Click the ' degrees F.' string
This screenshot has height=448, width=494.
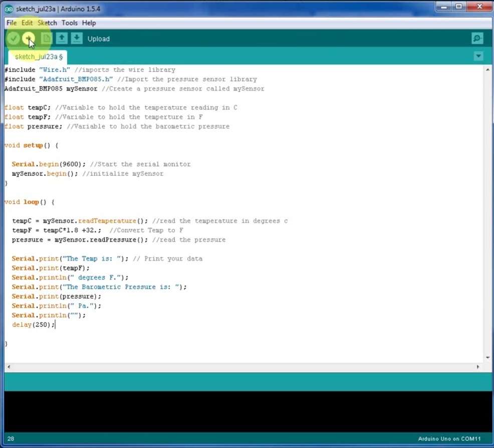pyautogui.click(x=96, y=278)
